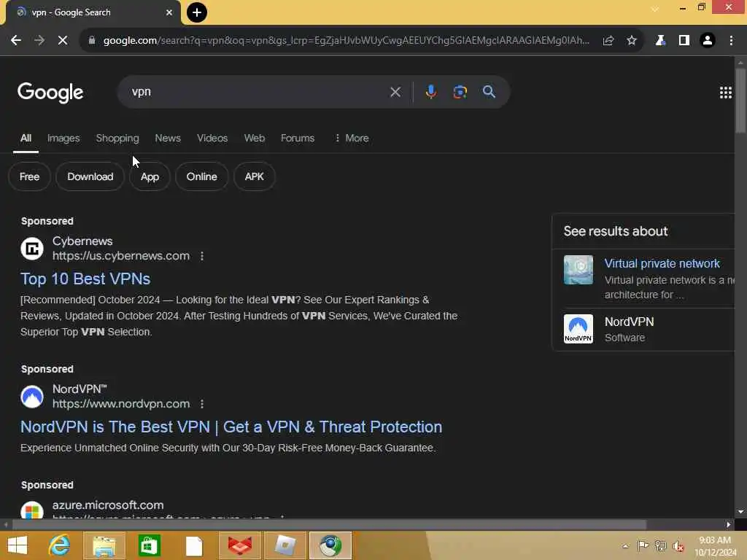Open Virtual private network result

[x=662, y=264]
